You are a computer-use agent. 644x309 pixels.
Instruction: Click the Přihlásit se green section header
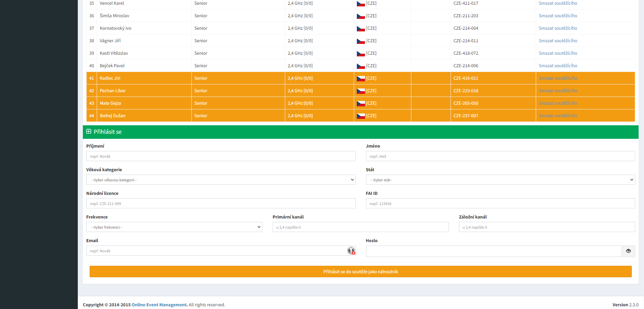click(x=361, y=132)
